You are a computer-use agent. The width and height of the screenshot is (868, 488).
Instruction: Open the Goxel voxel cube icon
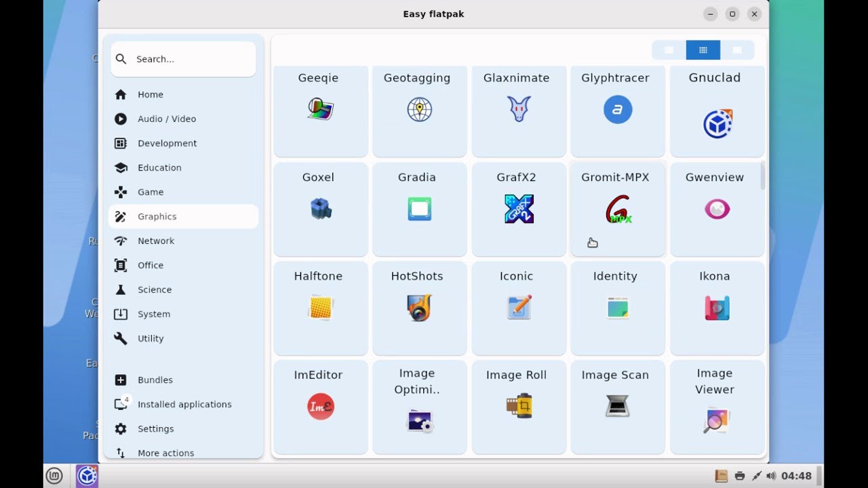321,208
